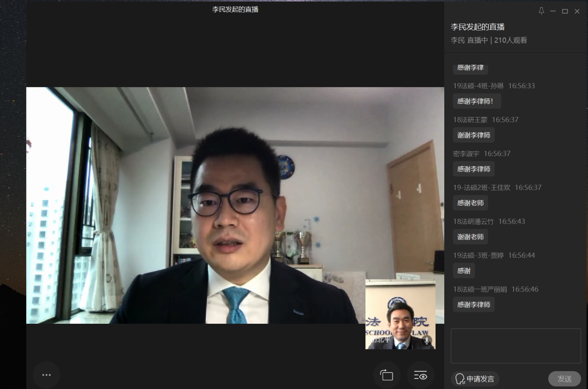This screenshot has height=389, width=588.
Task: Pin the live stream window on top
Action: (x=541, y=11)
